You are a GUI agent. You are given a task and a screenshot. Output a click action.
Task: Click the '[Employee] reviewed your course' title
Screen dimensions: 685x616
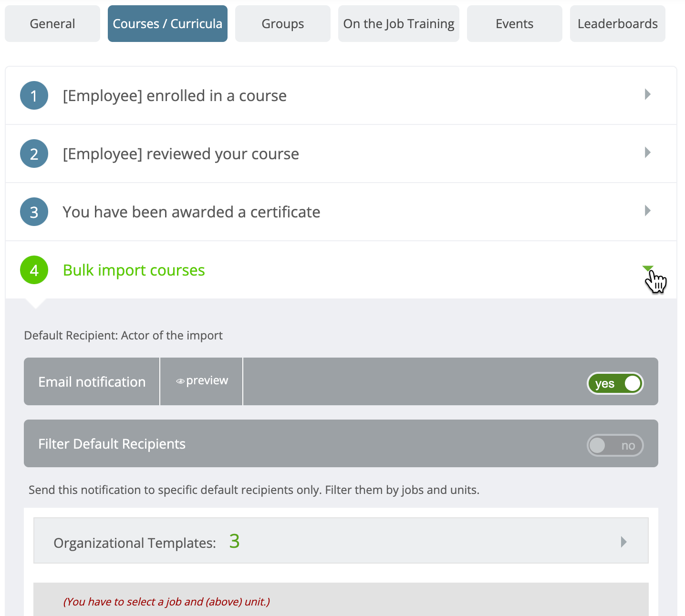(x=181, y=154)
